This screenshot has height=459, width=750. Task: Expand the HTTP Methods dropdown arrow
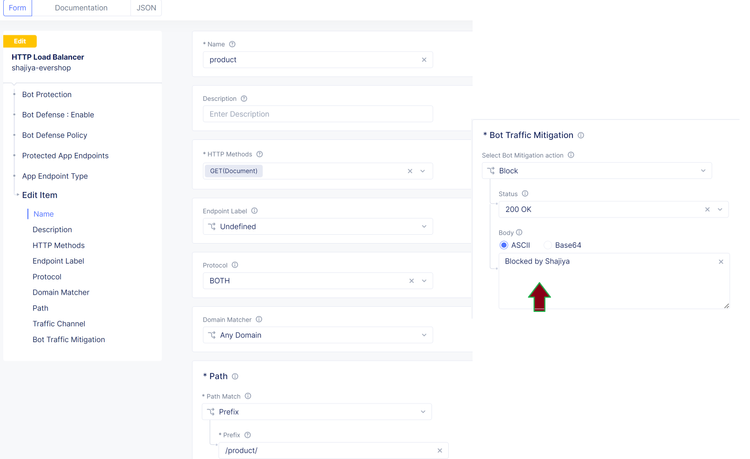423,171
